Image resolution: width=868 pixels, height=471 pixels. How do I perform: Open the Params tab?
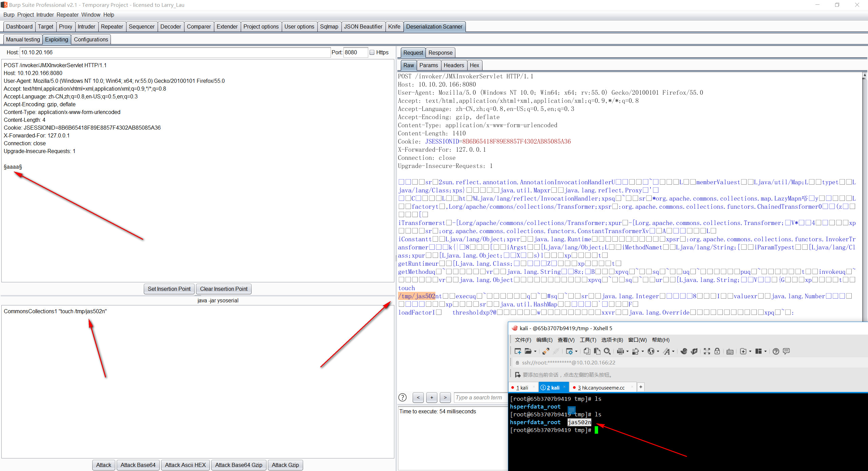[429, 65]
